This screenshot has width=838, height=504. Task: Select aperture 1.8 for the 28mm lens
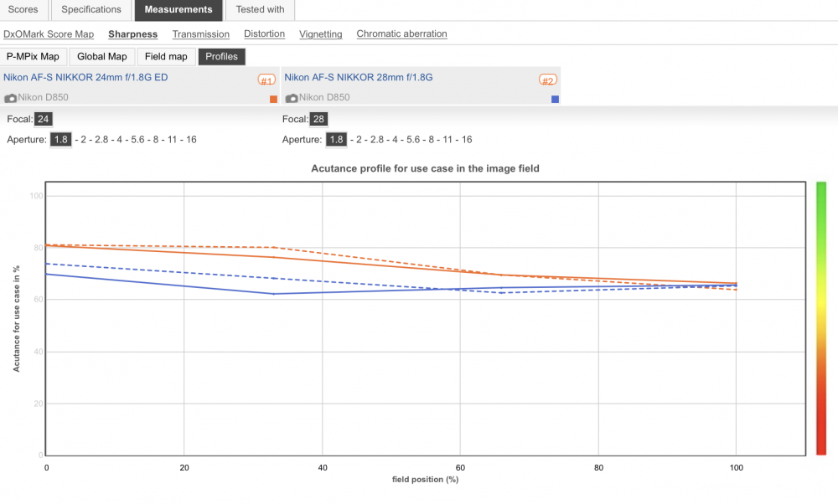[x=336, y=139]
